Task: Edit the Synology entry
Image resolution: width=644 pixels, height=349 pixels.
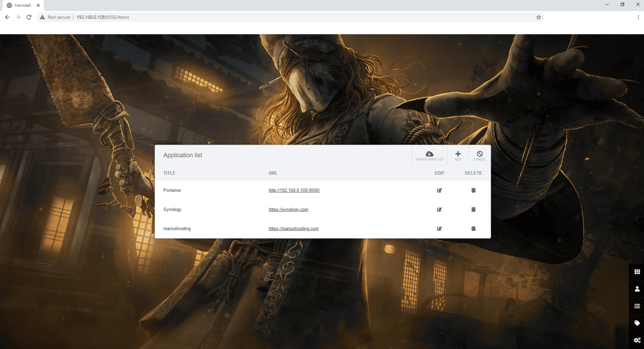Action: coord(439,209)
